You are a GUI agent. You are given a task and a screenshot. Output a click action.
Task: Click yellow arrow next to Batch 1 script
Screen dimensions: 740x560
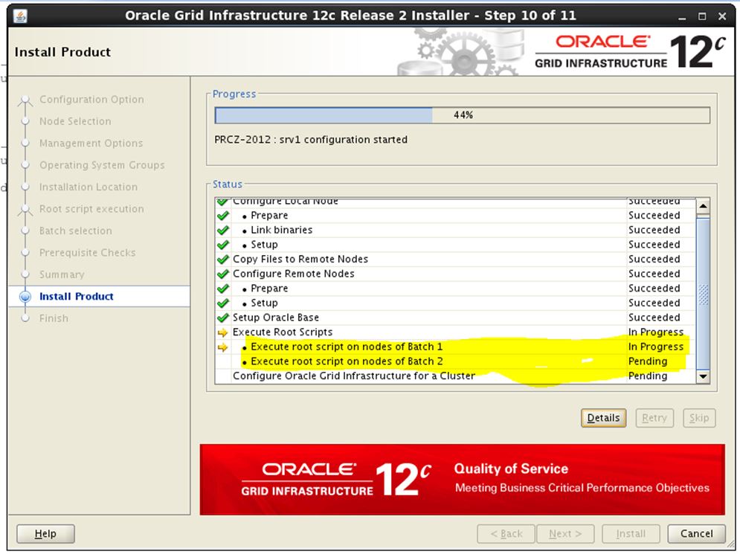222,347
